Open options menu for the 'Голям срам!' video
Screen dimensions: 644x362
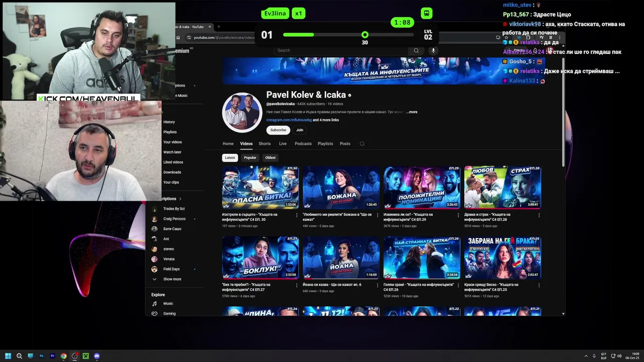point(458,285)
